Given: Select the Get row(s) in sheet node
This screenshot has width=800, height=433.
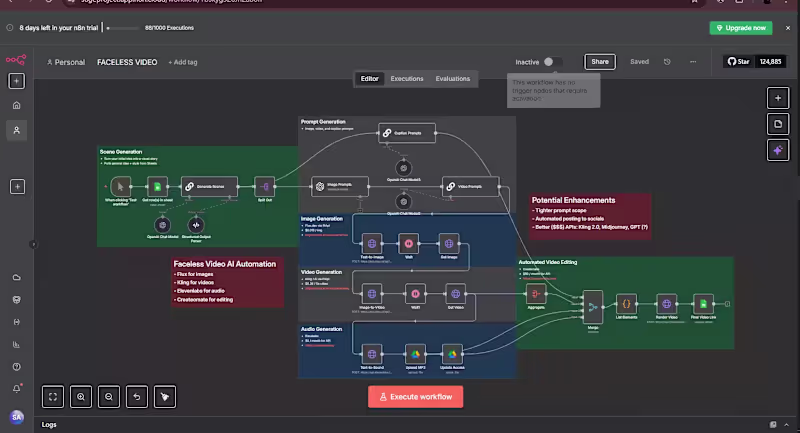Looking at the screenshot, I should [157, 187].
